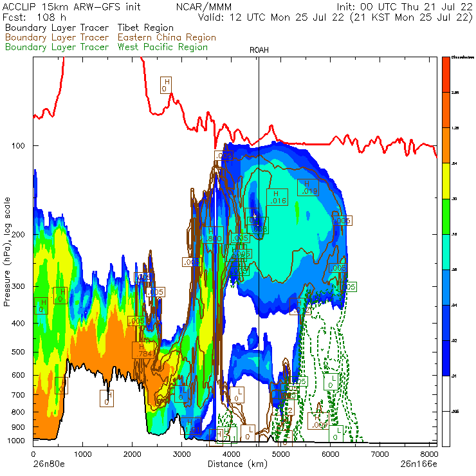Click the '26n166e' end coordinate label
This screenshot has height=476, width=476.
tap(419, 464)
